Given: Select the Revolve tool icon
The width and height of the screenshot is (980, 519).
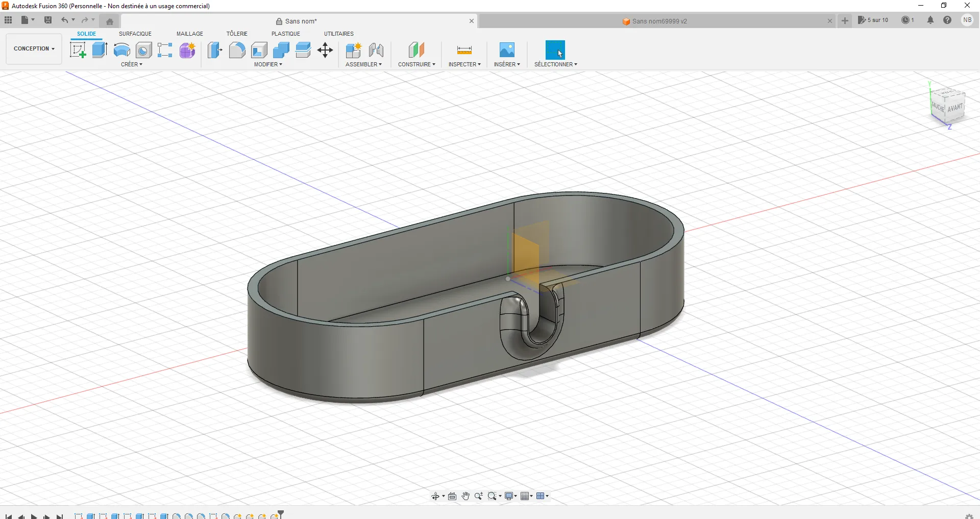Looking at the screenshot, I should pos(121,50).
